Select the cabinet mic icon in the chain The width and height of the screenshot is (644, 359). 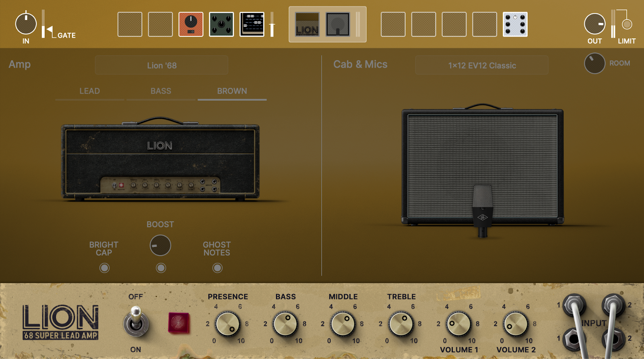[x=338, y=24]
